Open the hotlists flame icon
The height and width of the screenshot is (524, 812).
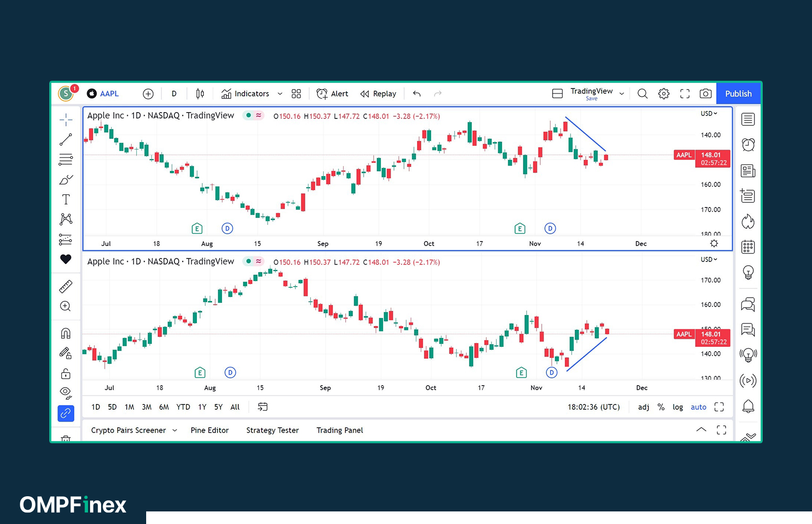(748, 222)
